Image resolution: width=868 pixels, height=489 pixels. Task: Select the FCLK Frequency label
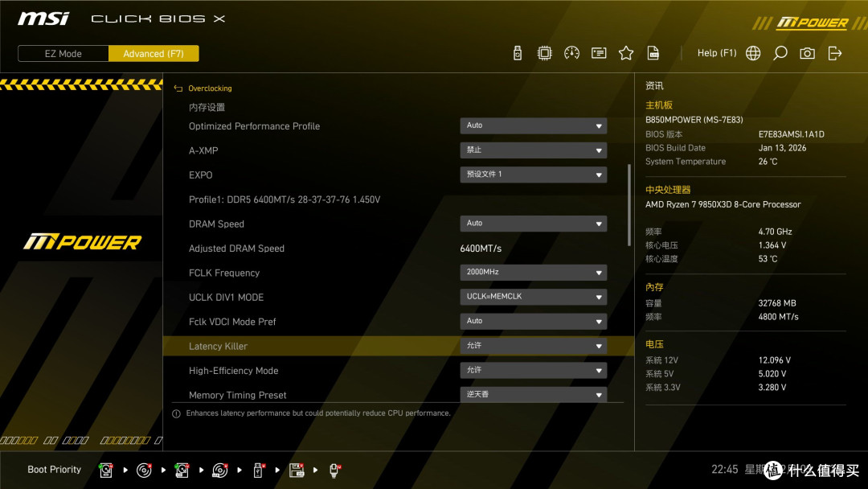pyautogui.click(x=224, y=273)
